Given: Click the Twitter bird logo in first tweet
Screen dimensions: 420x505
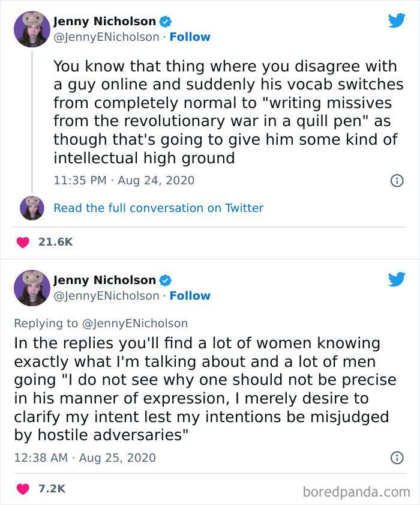Looking at the screenshot, I should (397, 21).
